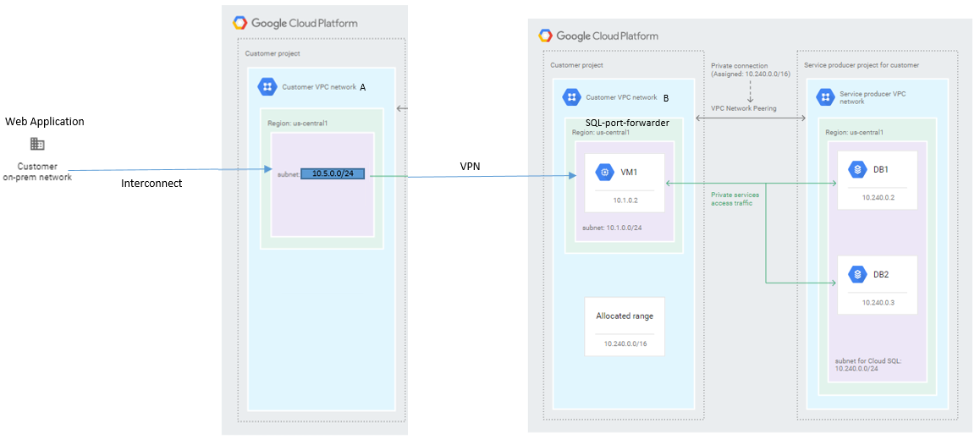Image resolution: width=980 pixels, height=445 pixels.
Task: Select the Allocated range card
Action: click(x=625, y=327)
